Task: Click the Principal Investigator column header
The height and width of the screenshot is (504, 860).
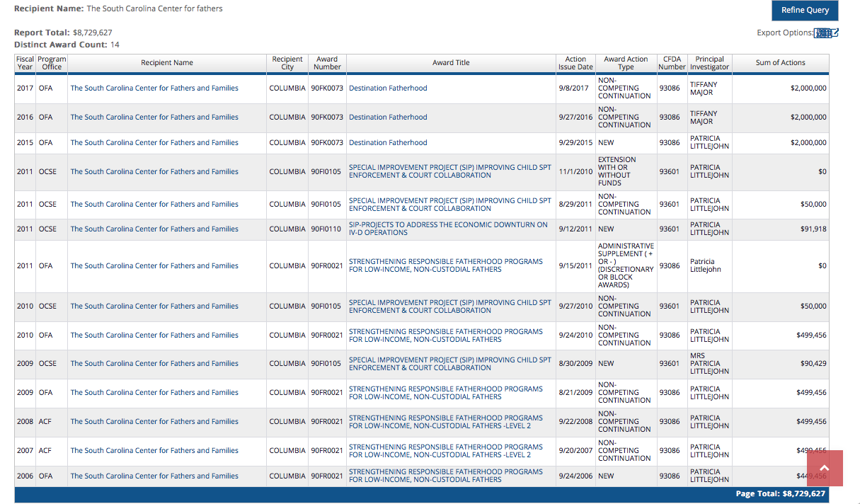Action: point(709,63)
